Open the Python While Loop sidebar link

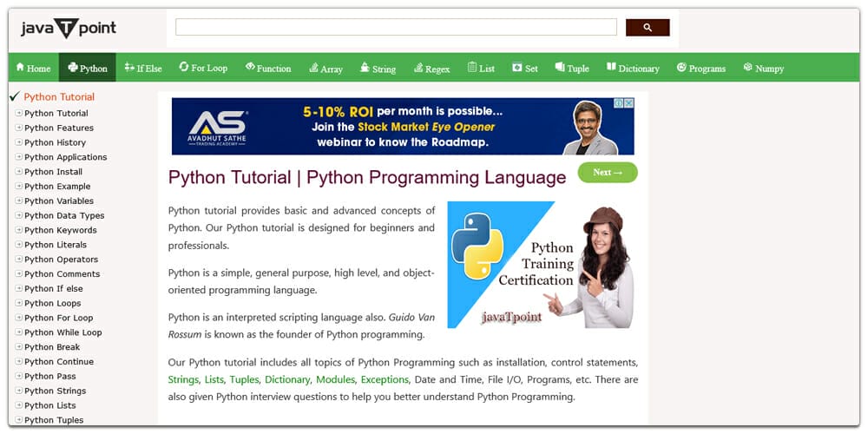(63, 332)
